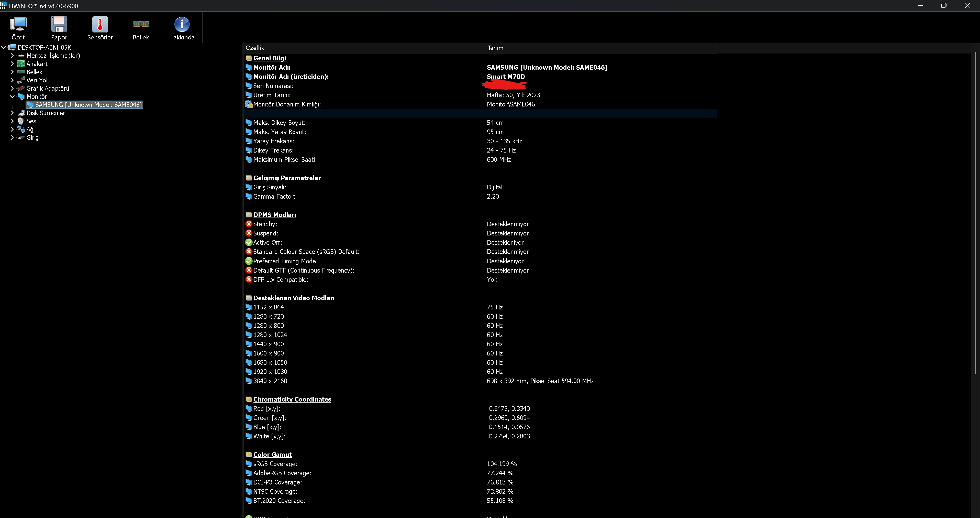
Task: Click the Ağ network icon in tree
Action: click(21, 129)
